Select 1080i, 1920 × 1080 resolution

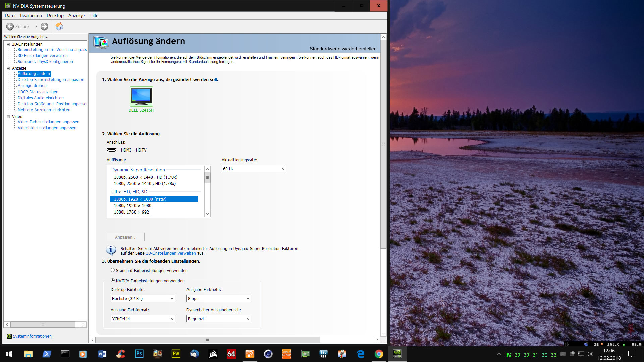(132, 206)
